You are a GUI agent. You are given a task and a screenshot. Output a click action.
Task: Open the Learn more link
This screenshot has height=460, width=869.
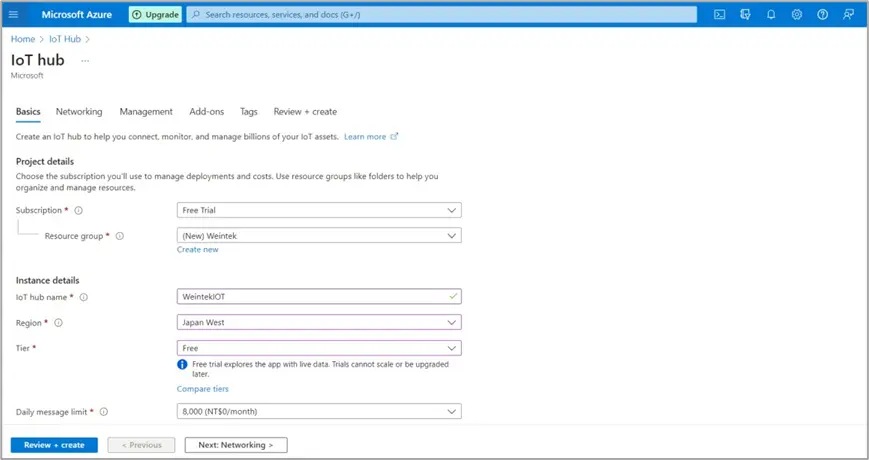tap(365, 136)
